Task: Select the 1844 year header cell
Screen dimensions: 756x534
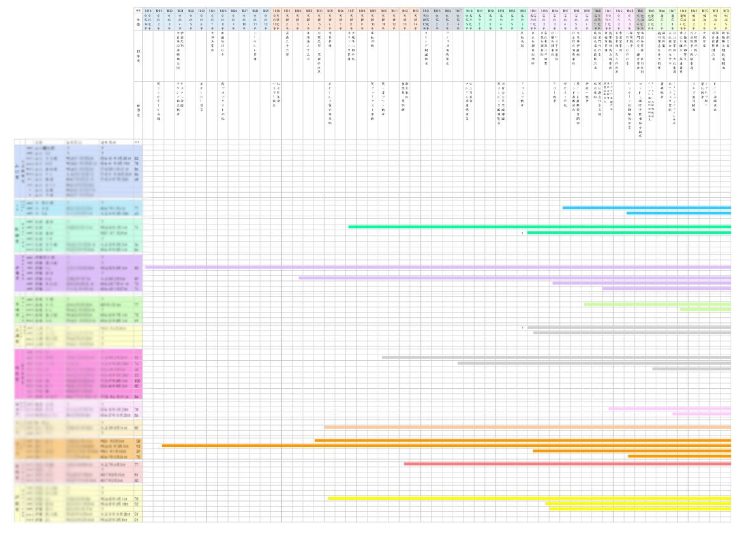Action: 426,10
